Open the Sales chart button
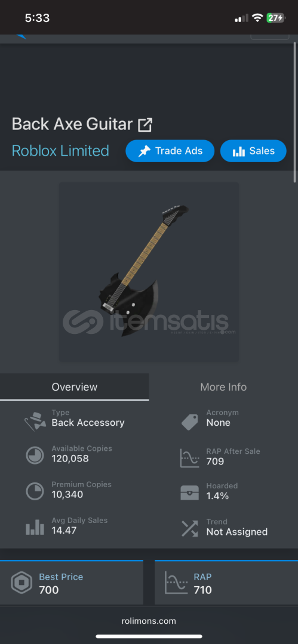Image resolution: width=298 pixels, height=644 pixels. point(253,151)
